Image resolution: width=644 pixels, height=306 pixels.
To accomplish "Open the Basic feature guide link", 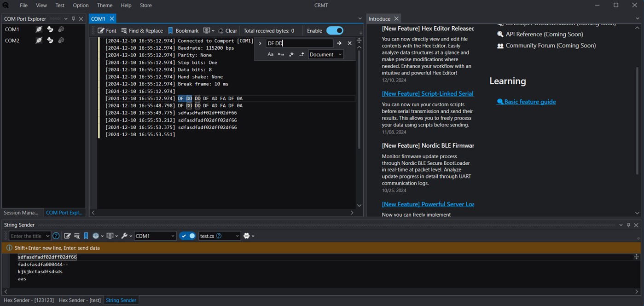I will pyautogui.click(x=529, y=102).
